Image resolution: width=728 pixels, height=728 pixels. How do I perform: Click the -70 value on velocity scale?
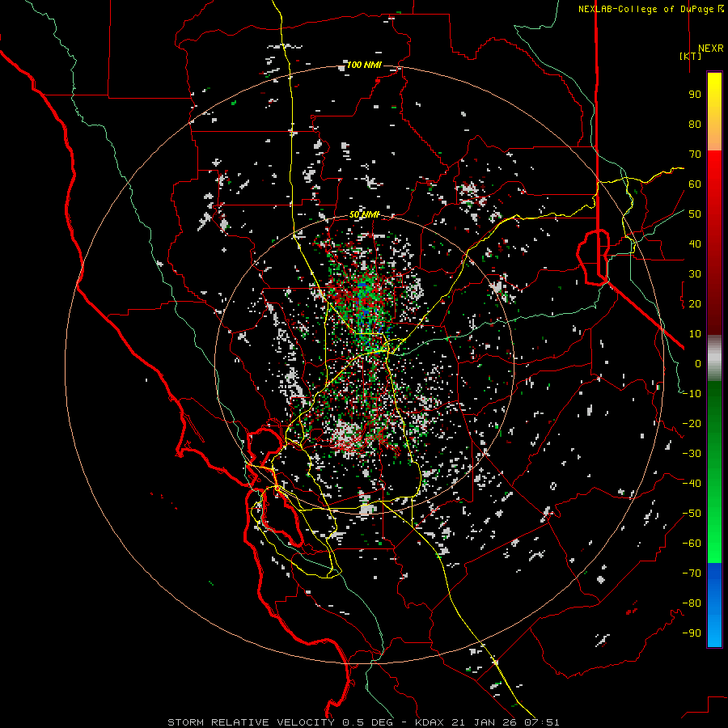tap(692, 574)
